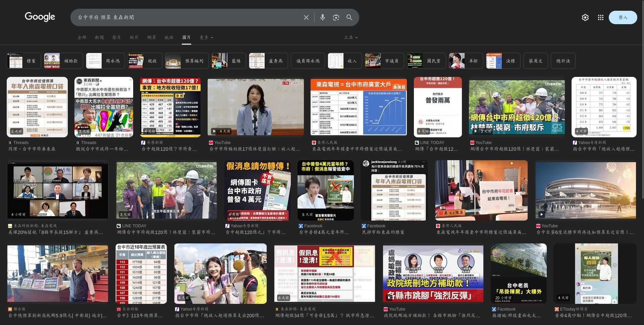This screenshot has width=644, height=325.
Task: Open 台中市歷年稅課收入 table image
Action: 604,107
